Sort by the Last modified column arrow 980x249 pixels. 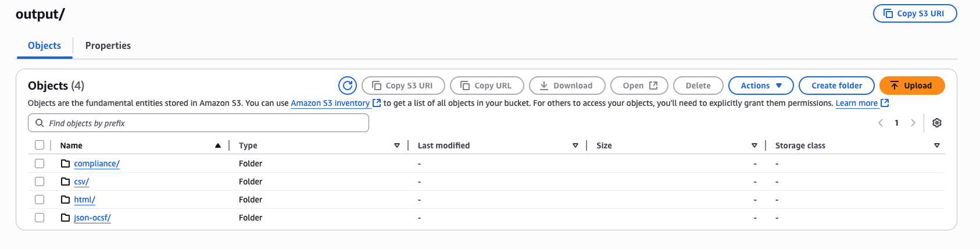pos(575,145)
